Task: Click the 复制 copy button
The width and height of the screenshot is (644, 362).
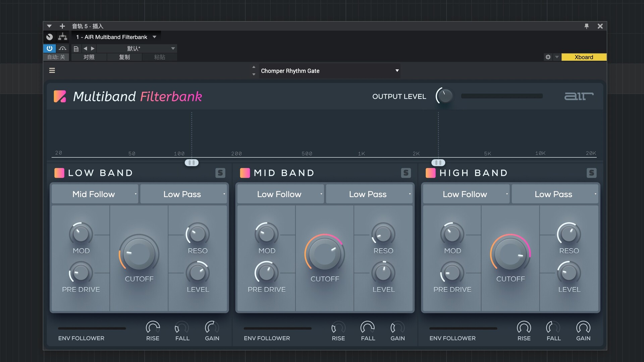Action: (124, 57)
